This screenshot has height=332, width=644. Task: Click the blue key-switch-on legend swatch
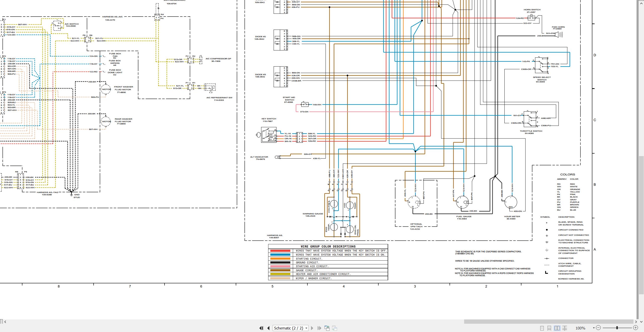tap(280, 255)
